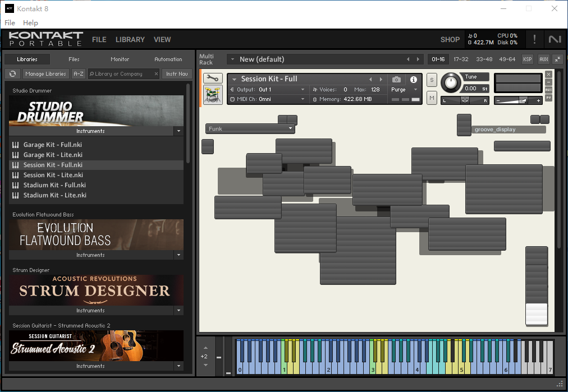This screenshot has height=392, width=568.
Task: Switch to the Files tab
Action: pyautogui.click(x=74, y=59)
